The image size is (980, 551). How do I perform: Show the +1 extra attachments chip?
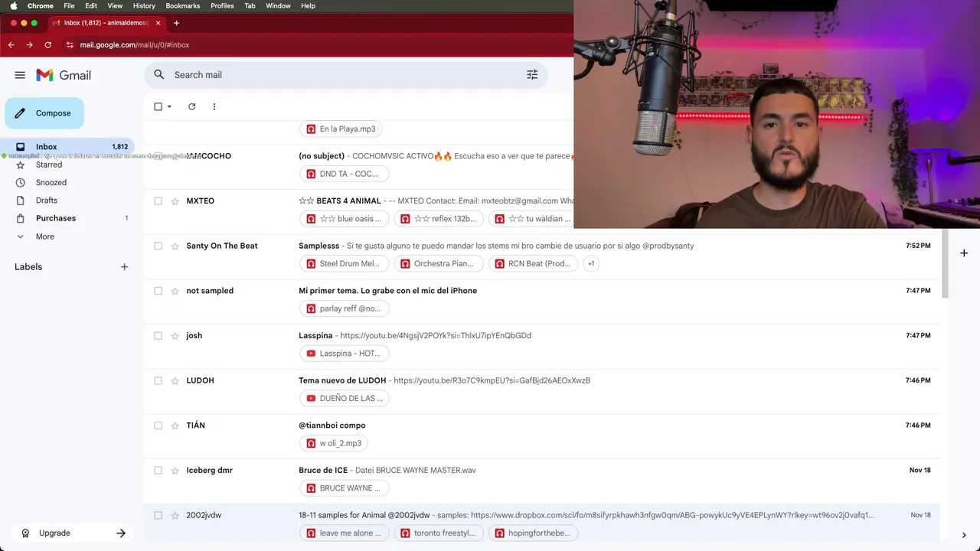coord(590,263)
